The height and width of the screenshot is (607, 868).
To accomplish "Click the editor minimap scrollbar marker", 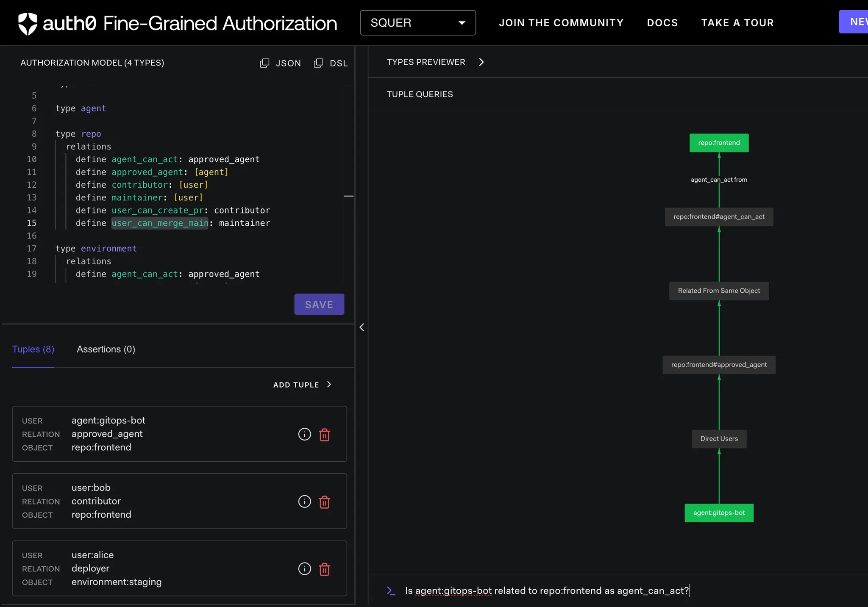I will click(x=348, y=196).
